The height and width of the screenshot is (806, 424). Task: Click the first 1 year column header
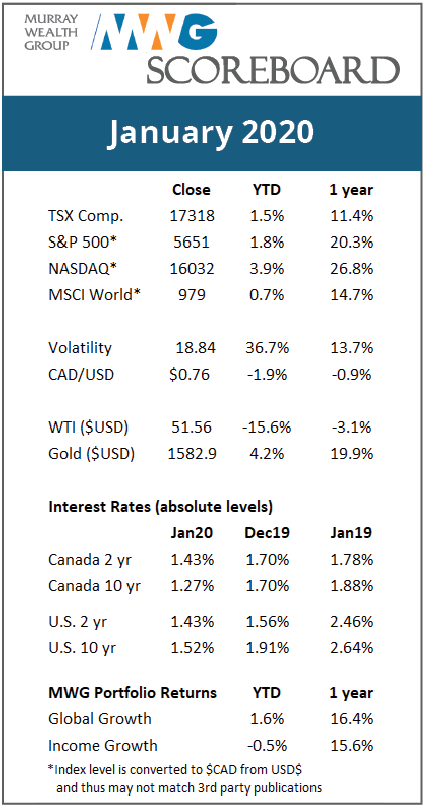[351, 190]
